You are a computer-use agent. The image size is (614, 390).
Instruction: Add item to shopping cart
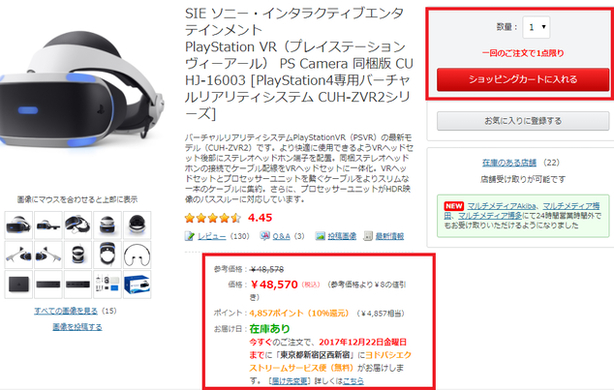(x=523, y=79)
